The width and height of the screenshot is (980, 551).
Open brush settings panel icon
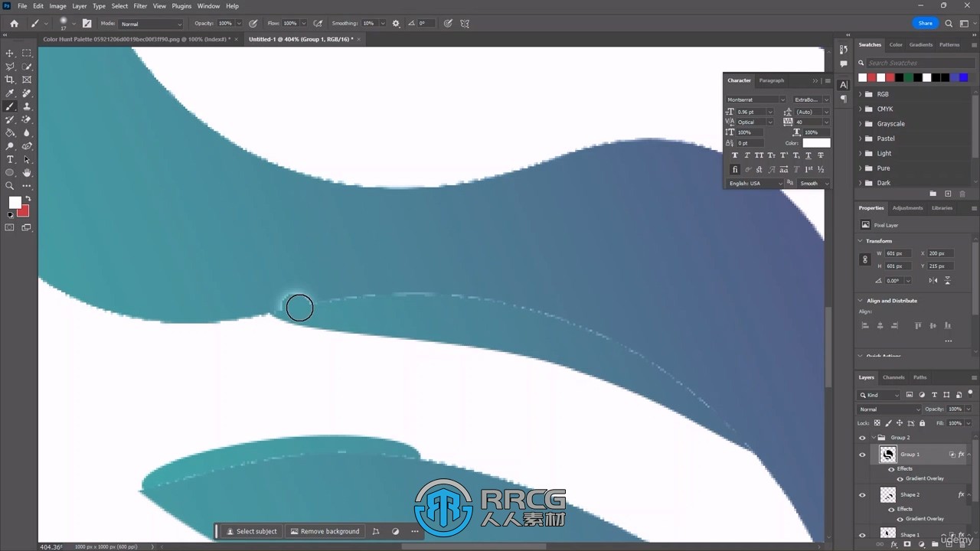point(87,24)
